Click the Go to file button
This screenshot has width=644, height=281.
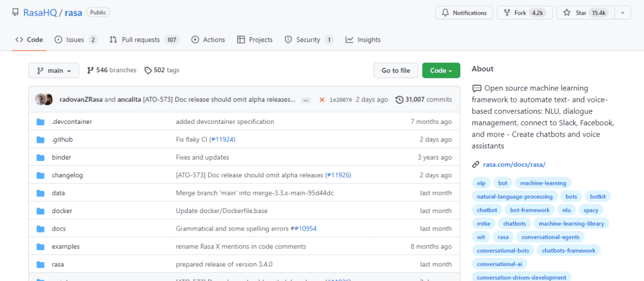(x=396, y=70)
